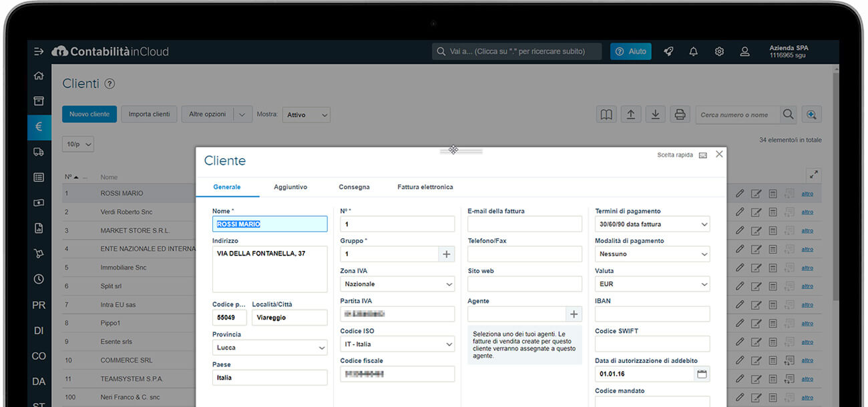Open the cash banknote sidebar icon

click(39, 202)
